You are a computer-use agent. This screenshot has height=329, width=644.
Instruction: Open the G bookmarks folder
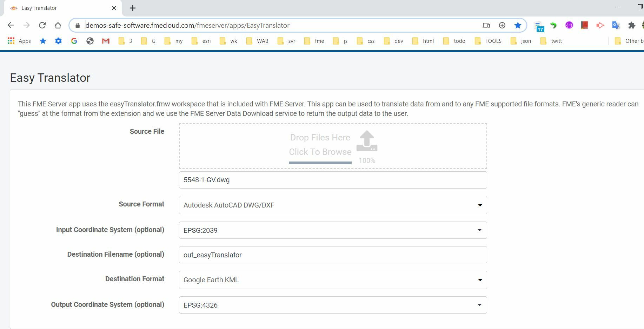pyautogui.click(x=148, y=41)
